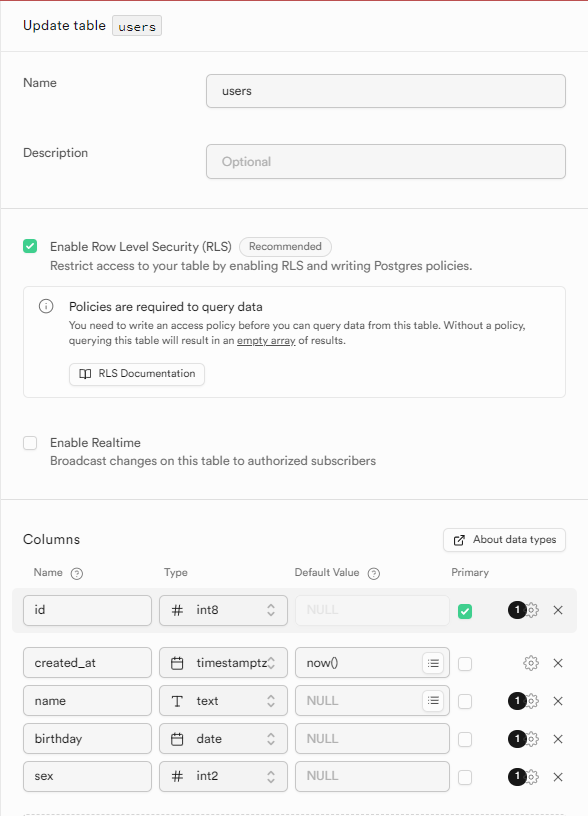This screenshot has width=588, height=816.
Task: Follow the 'empty array' link
Action: (x=266, y=341)
